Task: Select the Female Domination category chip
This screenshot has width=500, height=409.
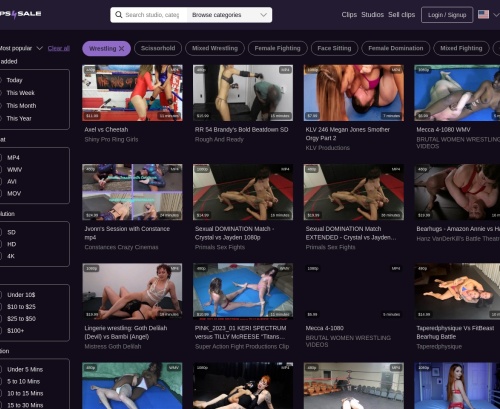Action: click(x=396, y=48)
